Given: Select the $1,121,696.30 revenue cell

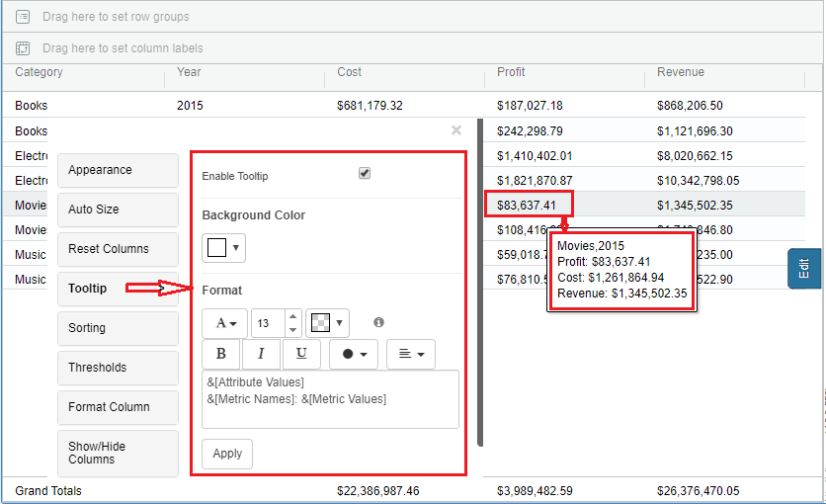Looking at the screenshot, I should [695, 131].
